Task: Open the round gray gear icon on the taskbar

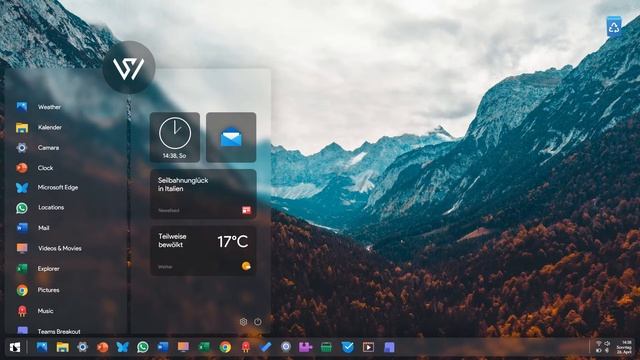Action: click(x=286, y=347)
